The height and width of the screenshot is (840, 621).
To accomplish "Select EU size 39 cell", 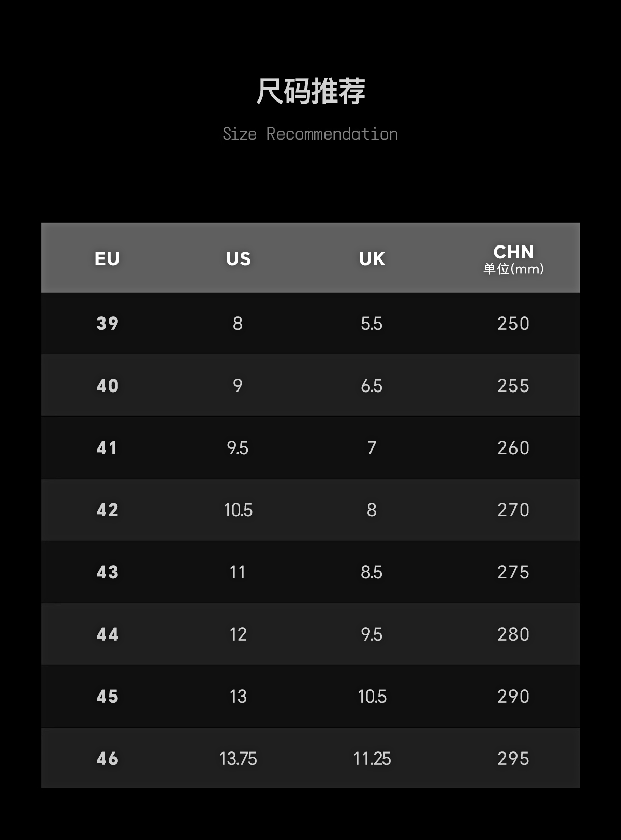I will 107,324.
